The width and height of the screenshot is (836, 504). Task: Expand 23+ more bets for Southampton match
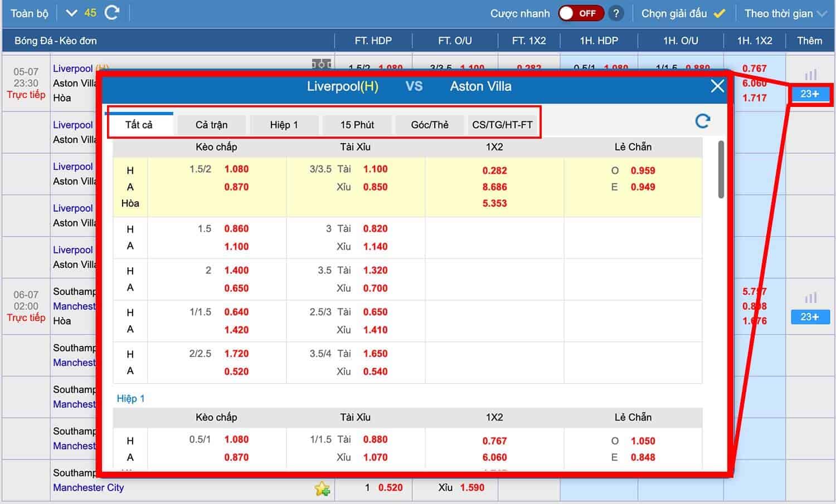(x=809, y=317)
